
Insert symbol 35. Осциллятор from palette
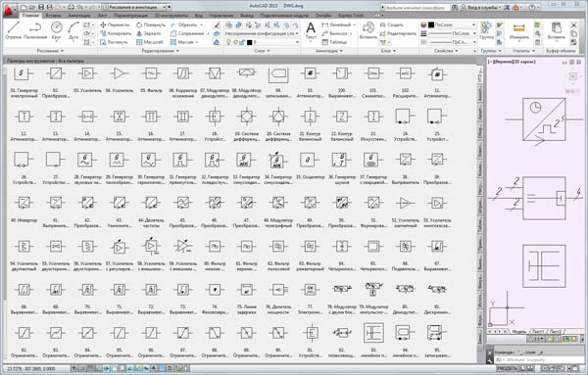pos(310,165)
